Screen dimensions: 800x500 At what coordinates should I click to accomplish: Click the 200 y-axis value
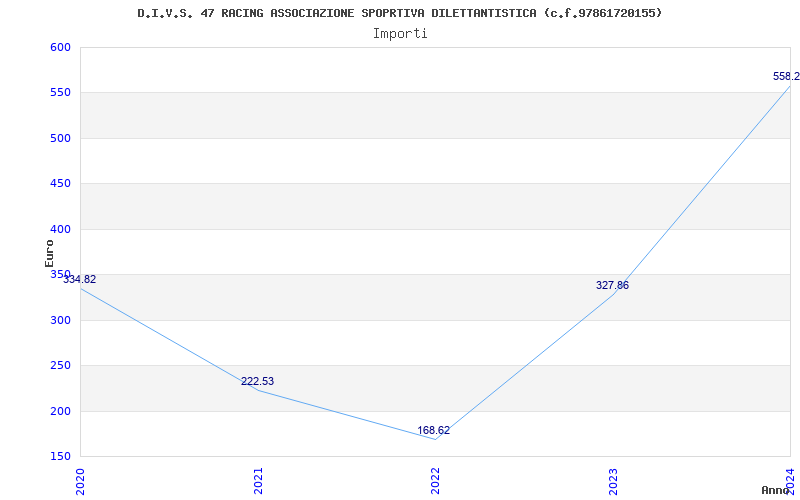click(60, 411)
